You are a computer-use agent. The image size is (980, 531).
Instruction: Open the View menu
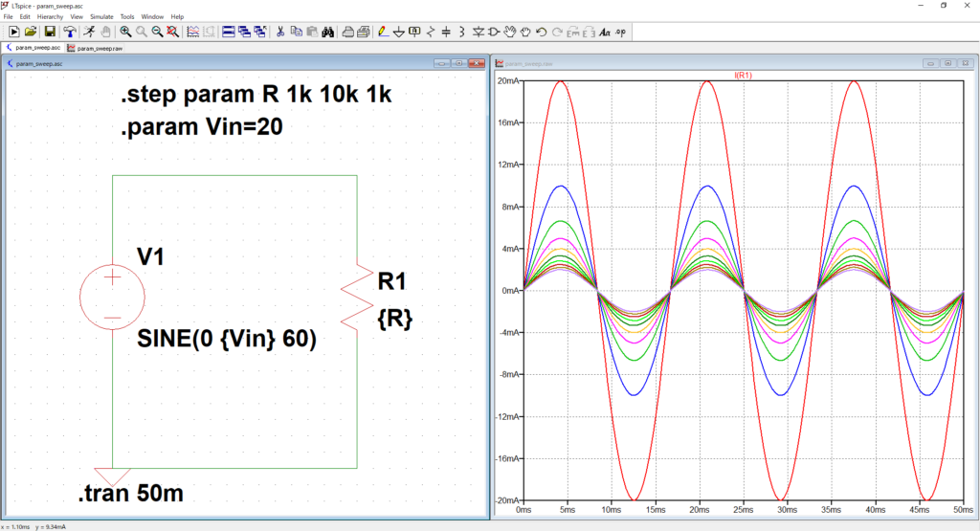click(x=77, y=17)
